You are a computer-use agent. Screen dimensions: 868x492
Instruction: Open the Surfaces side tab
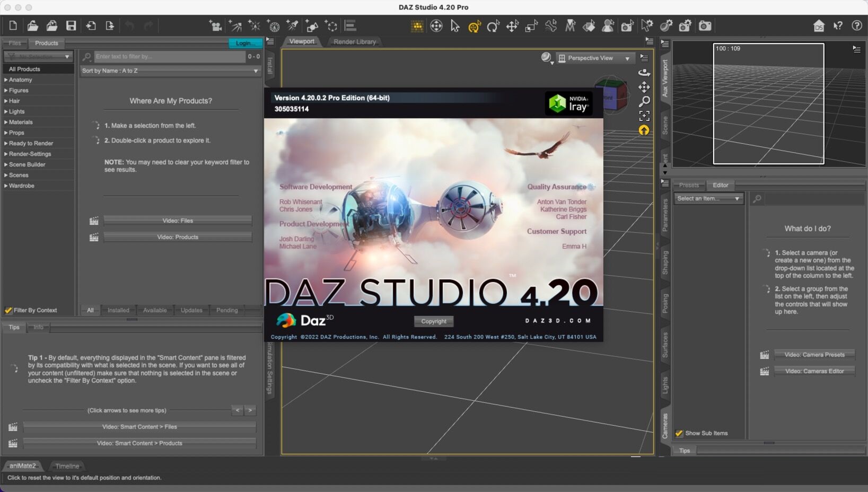[x=665, y=345]
